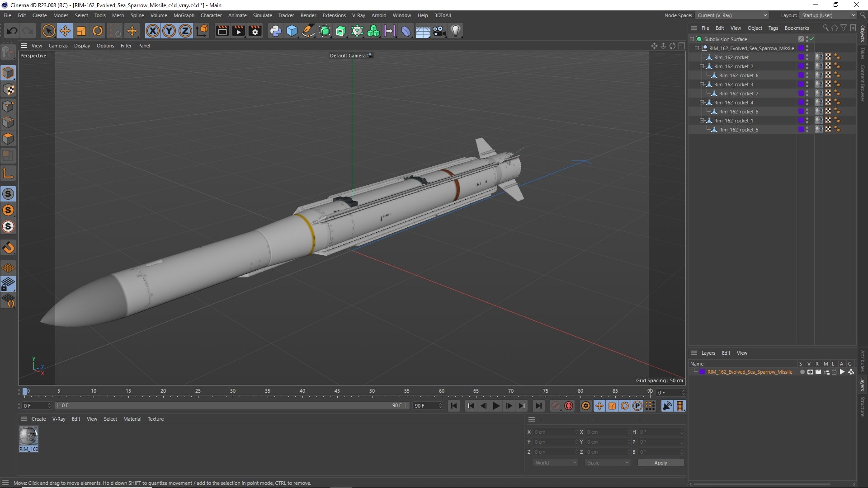Toggle Z-axis lock
Screen dimensions: 868x488
[x=185, y=31]
